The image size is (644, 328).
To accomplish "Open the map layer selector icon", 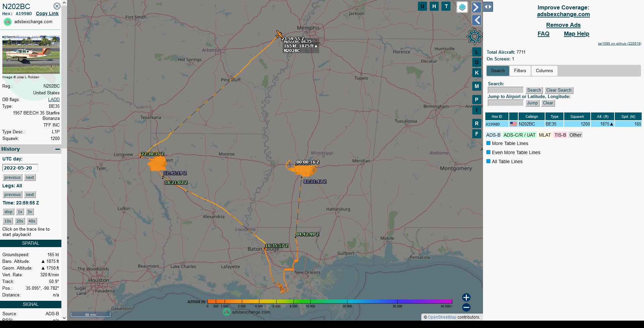I will point(462,7).
